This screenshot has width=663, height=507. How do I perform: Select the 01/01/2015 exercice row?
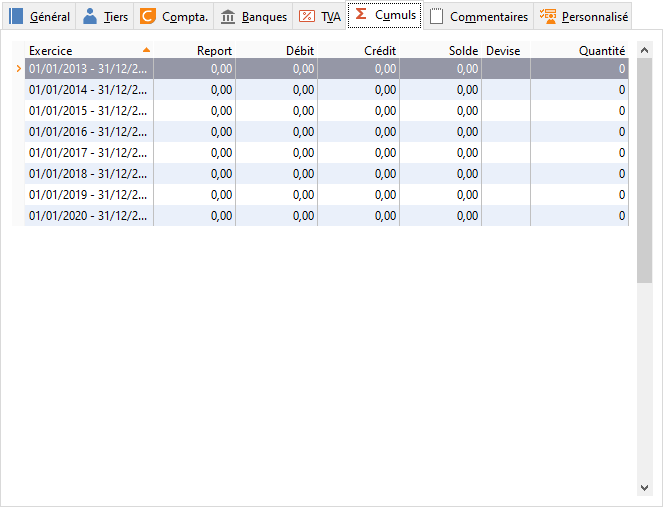[326, 111]
